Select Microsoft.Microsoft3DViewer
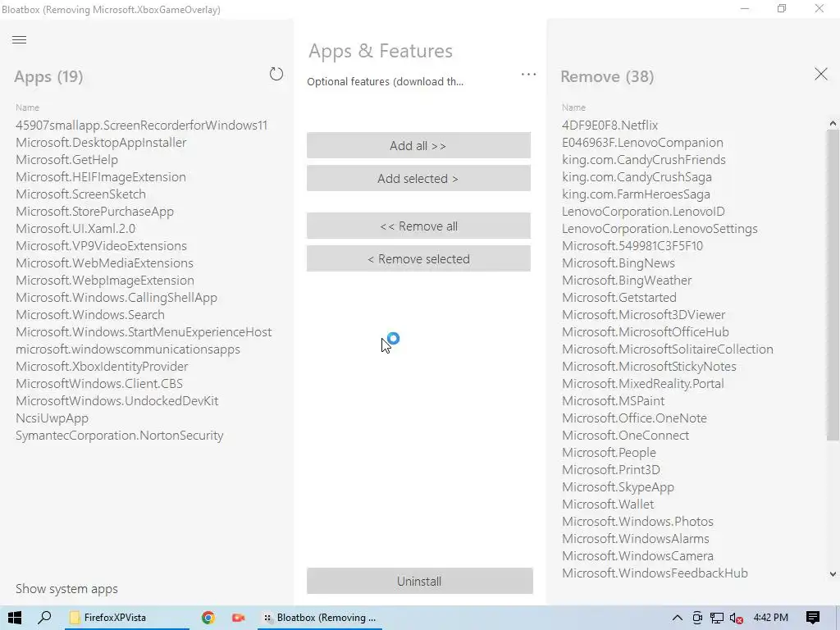This screenshot has height=630, width=840. pos(643,314)
